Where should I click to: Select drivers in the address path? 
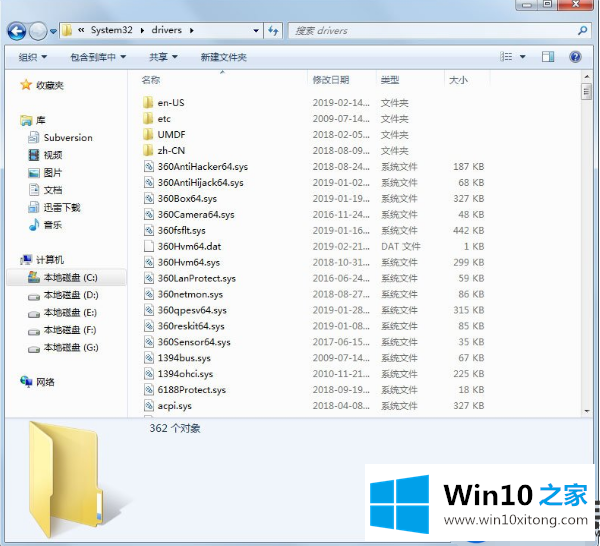(166, 30)
